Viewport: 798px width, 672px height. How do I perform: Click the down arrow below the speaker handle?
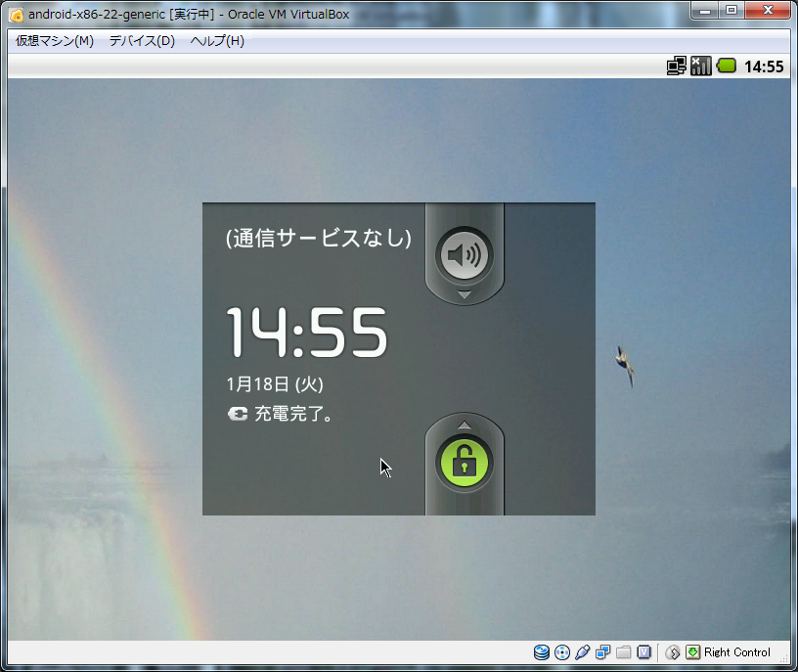click(465, 294)
